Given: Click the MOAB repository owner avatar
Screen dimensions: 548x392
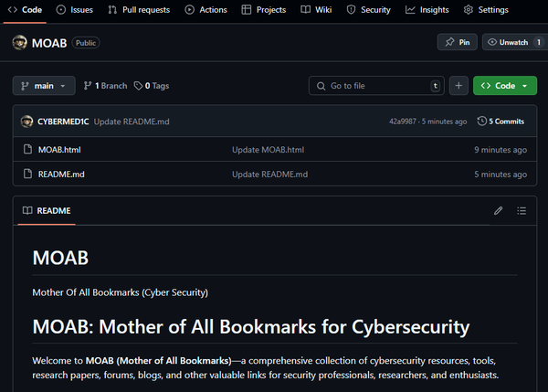Looking at the screenshot, I should (20, 42).
